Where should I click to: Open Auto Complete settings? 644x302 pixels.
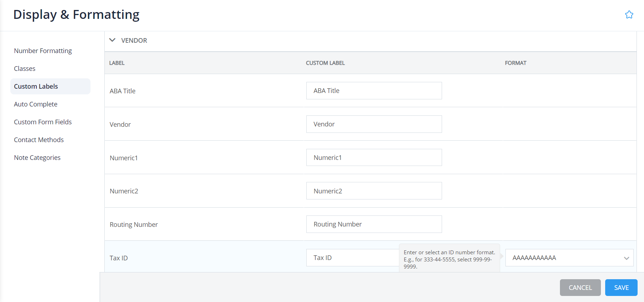[36, 104]
